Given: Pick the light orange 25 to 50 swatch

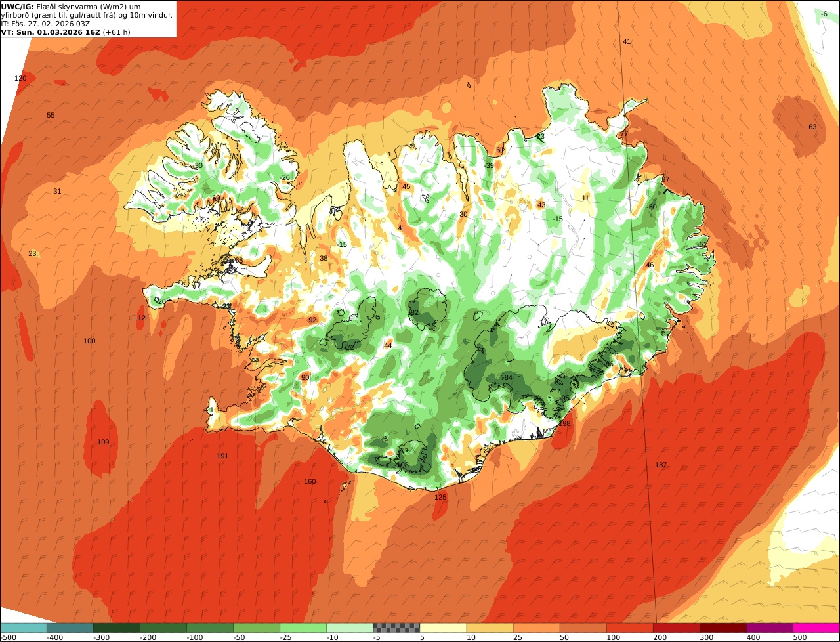Looking at the screenshot, I should click(536, 628).
